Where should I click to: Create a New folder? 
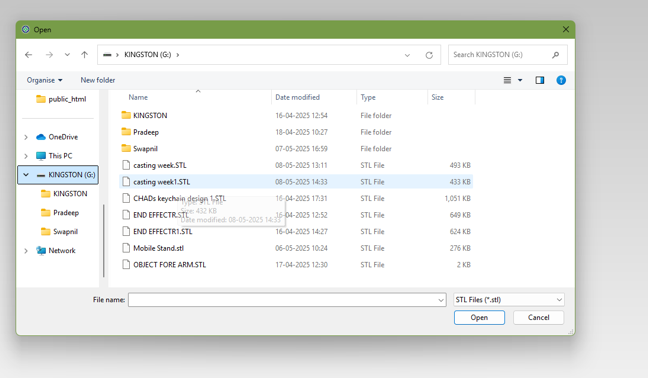pos(98,80)
